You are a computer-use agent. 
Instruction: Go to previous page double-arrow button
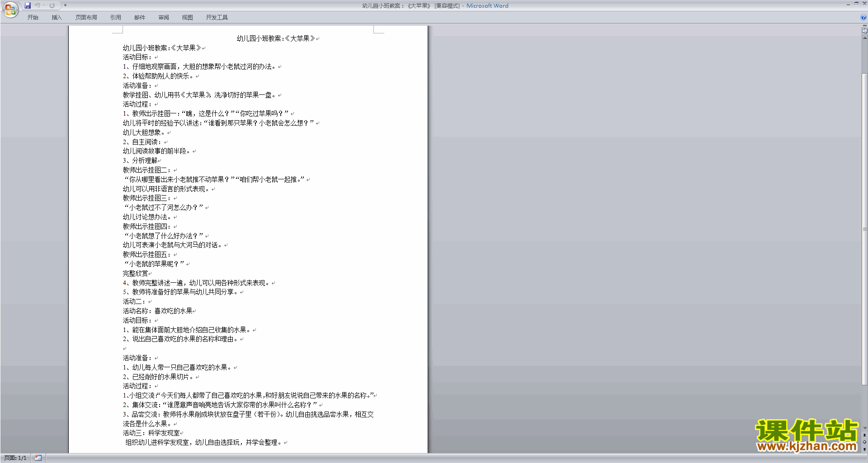click(x=864, y=435)
